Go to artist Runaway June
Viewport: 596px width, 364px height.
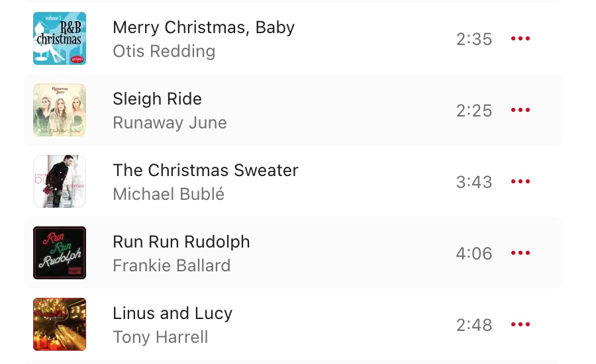click(x=170, y=123)
